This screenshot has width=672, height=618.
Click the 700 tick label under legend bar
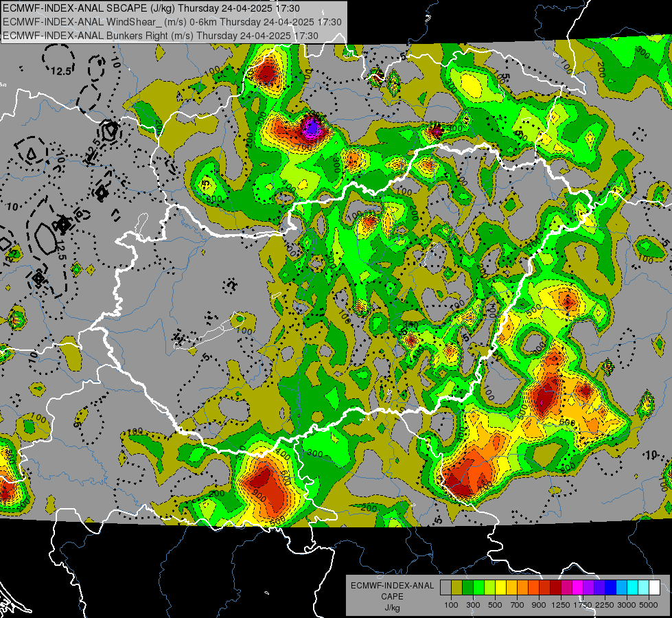tap(517, 605)
